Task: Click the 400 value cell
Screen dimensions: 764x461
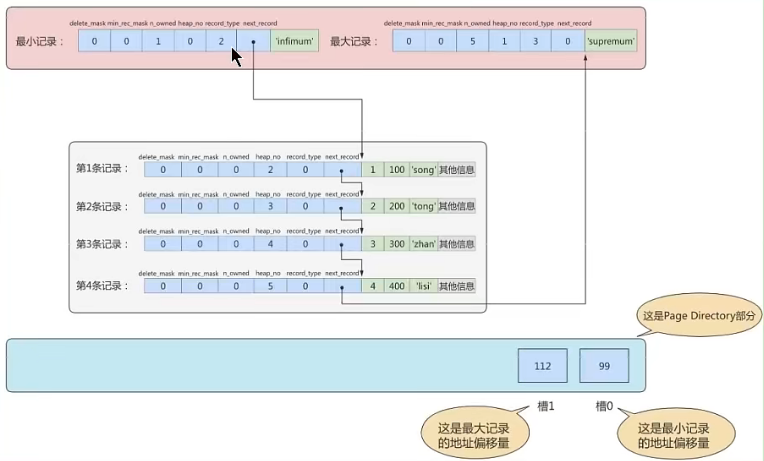Action: (397, 286)
